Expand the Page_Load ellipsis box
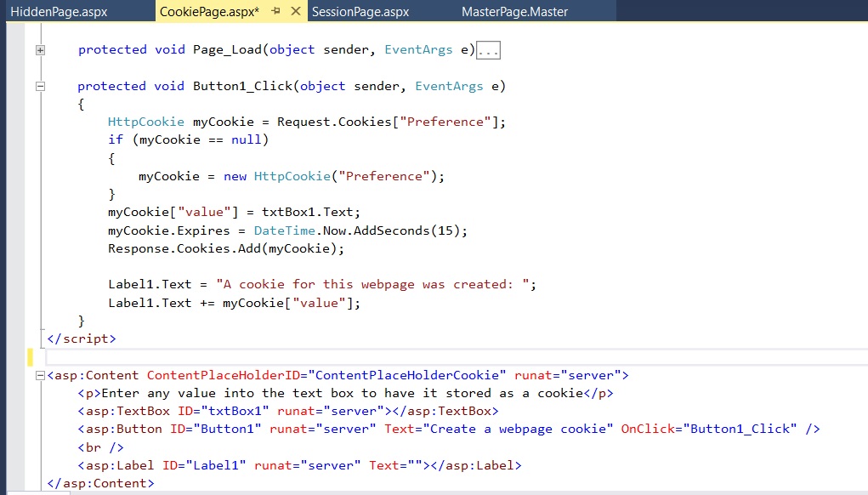 click(x=488, y=50)
